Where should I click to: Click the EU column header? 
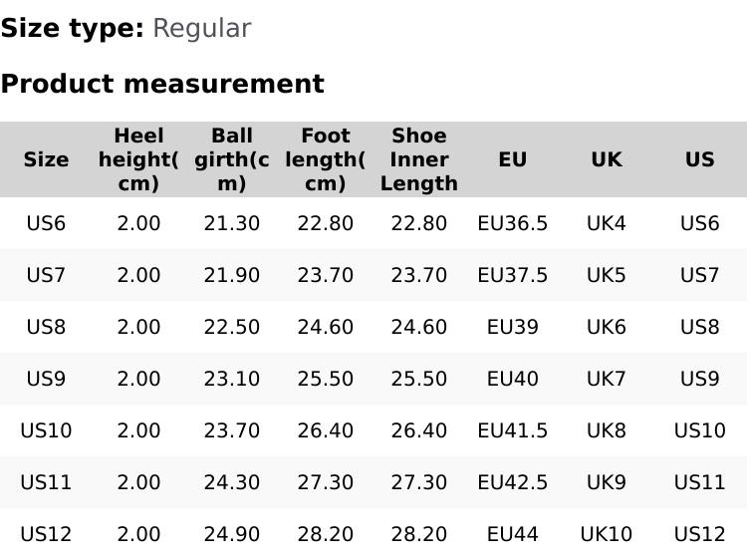point(512,159)
